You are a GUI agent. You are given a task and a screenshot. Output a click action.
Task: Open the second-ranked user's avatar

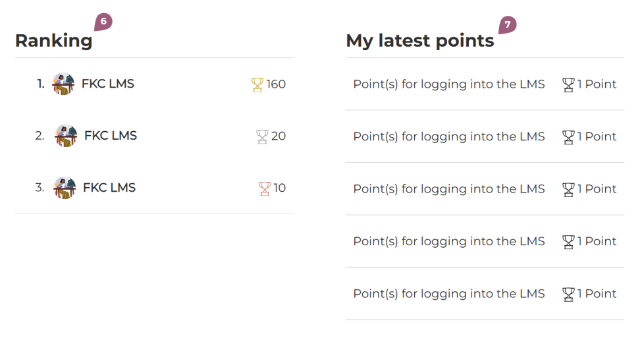pyautogui.click(x=66, y=136)
